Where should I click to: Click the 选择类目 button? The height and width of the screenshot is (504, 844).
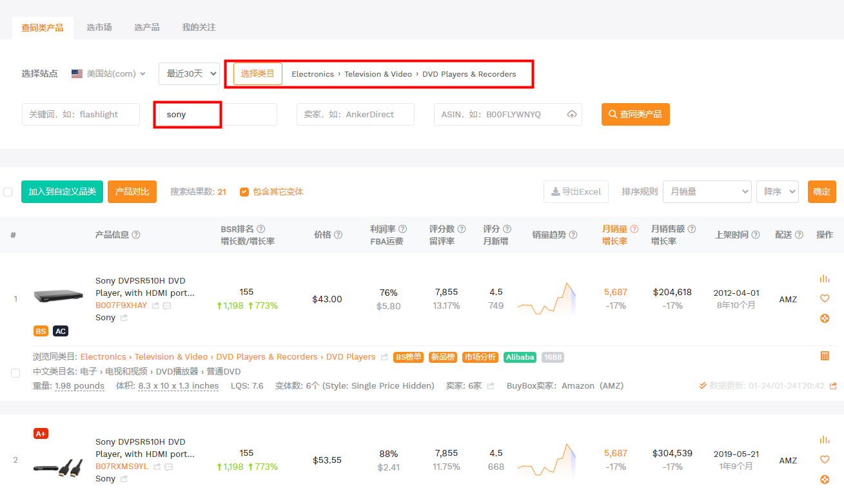coord(258,73)
